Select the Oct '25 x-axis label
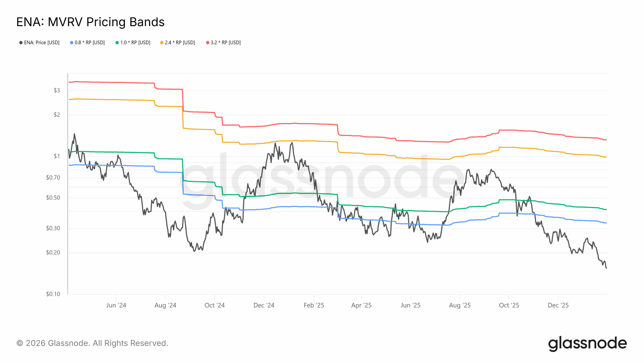The width and height of the screenshot is (644, 362). tap(509, 305)
